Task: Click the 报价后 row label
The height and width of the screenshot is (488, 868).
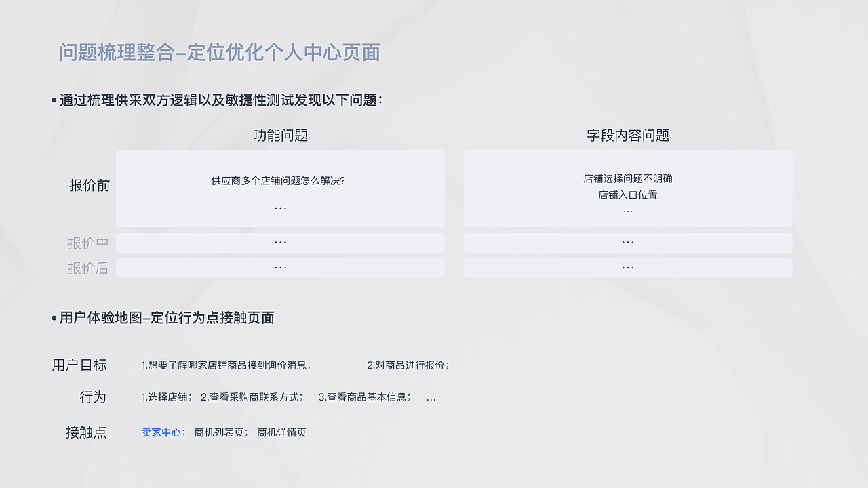Action: 88,268
